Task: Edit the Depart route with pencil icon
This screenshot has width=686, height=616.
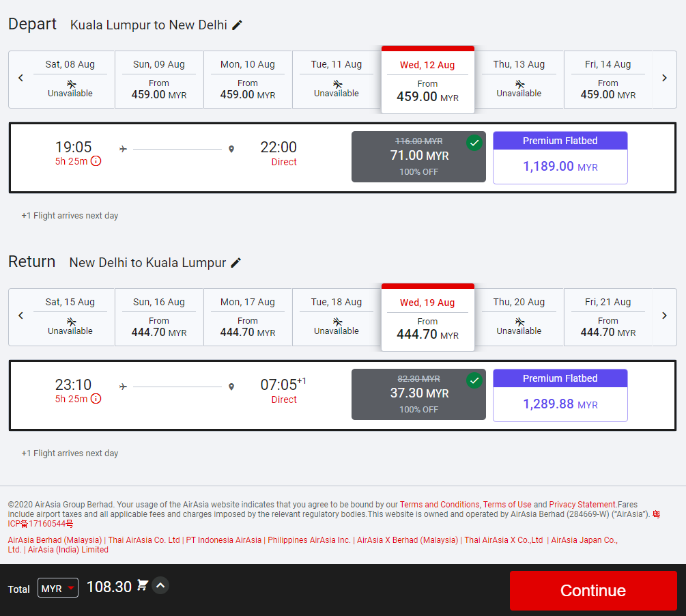Action: [x=237, y=25]
